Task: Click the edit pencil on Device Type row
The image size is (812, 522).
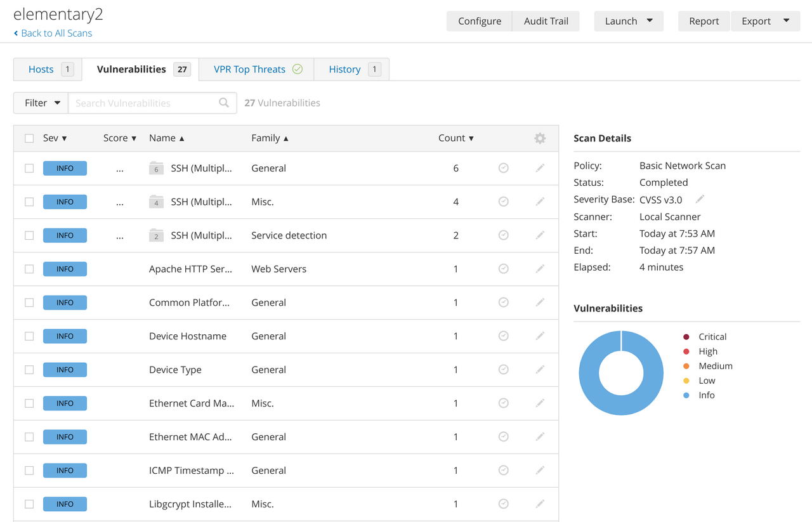Action: pos(540,370)
